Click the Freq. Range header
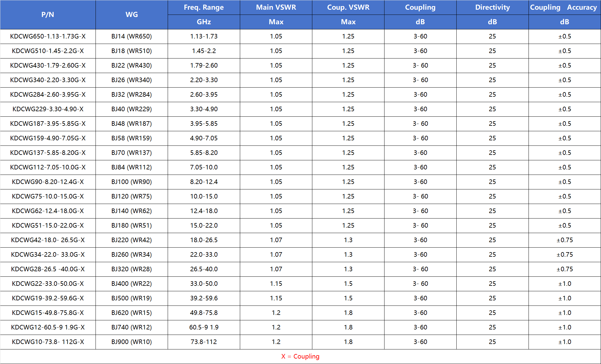Viewport: 601px width, 364px height. 204,7
